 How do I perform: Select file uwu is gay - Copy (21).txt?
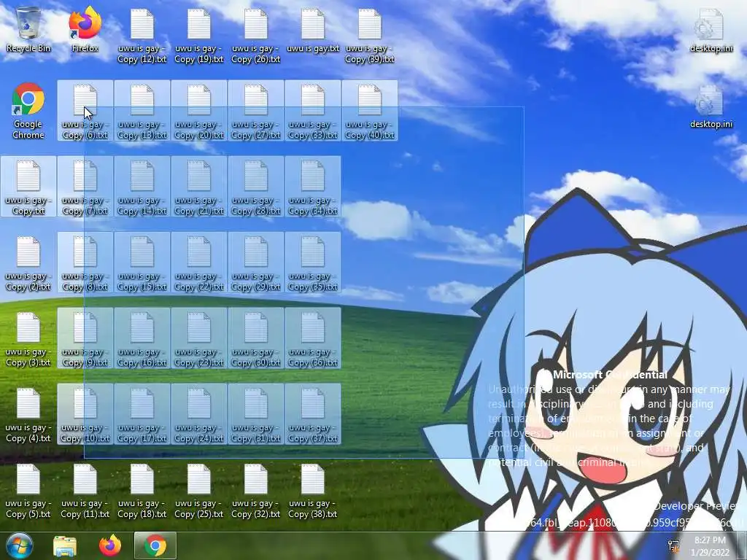tap(198, 187)
